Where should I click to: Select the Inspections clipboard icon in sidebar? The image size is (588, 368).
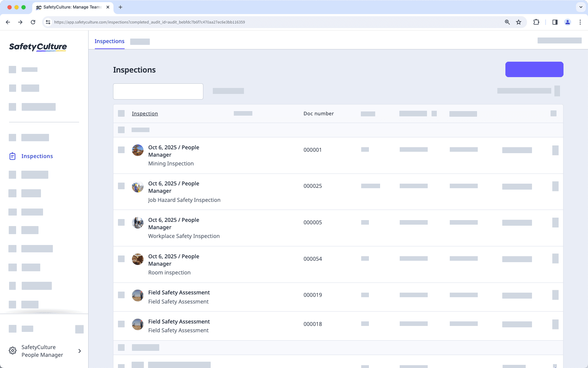[x=12, y=156]
